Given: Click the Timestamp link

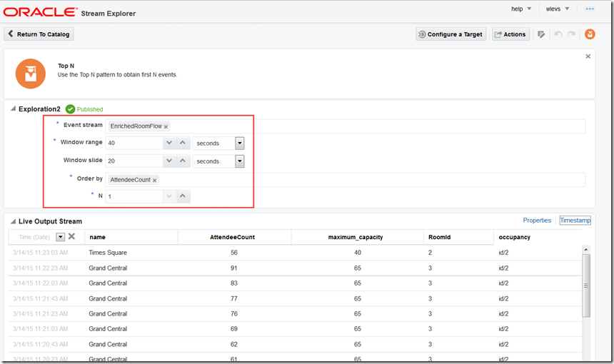Looking at the screenshot, I should pos(575,221).
